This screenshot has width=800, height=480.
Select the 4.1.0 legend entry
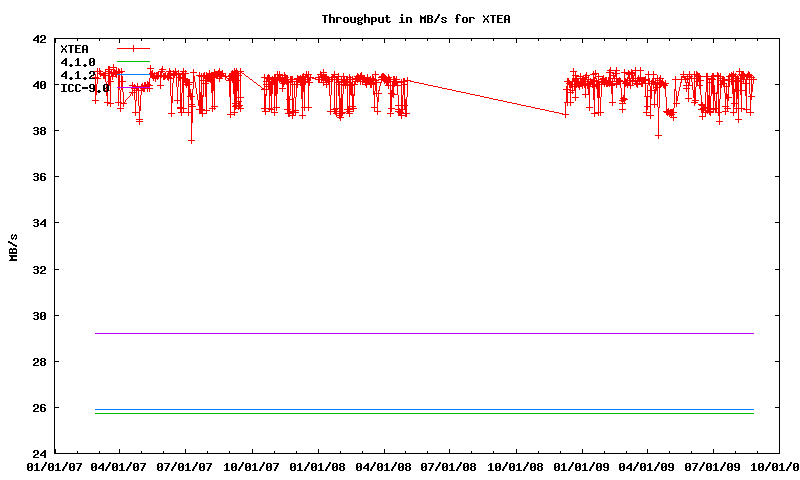78,62
